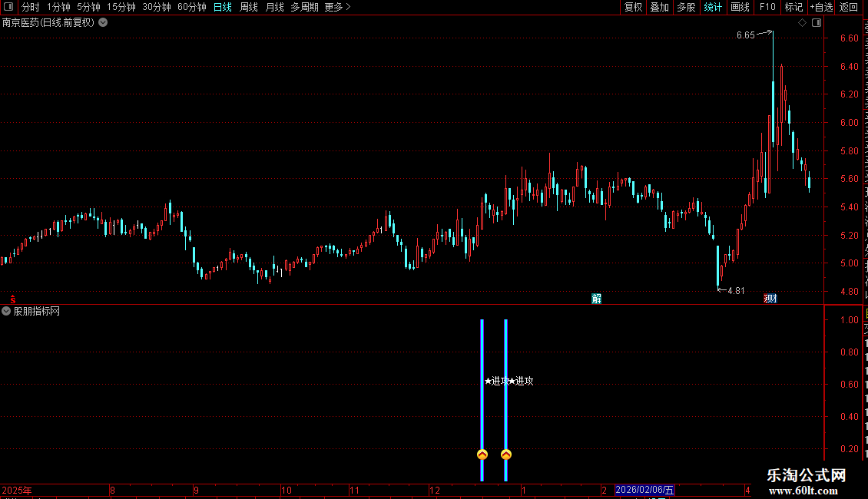The height and width of the screenshot is (499, 868).
Task: Click the second yellow up-arrow signal icon
Action: [x=506, y=454]
